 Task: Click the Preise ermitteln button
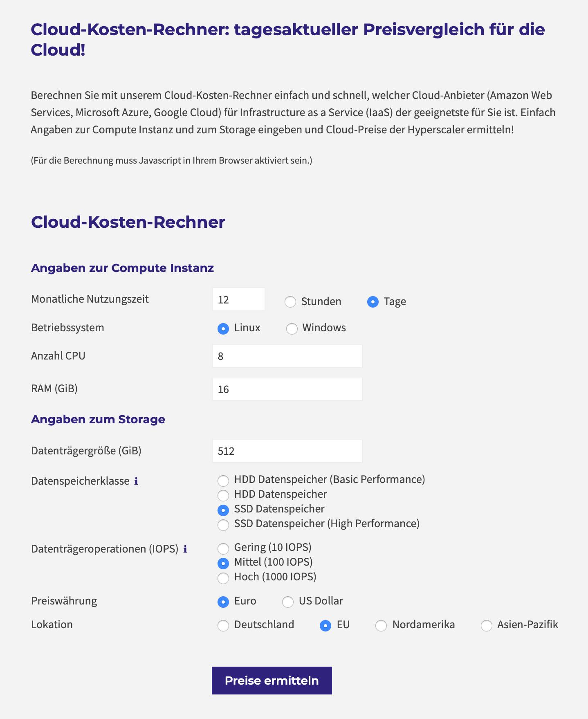click(x=272, y=681)
